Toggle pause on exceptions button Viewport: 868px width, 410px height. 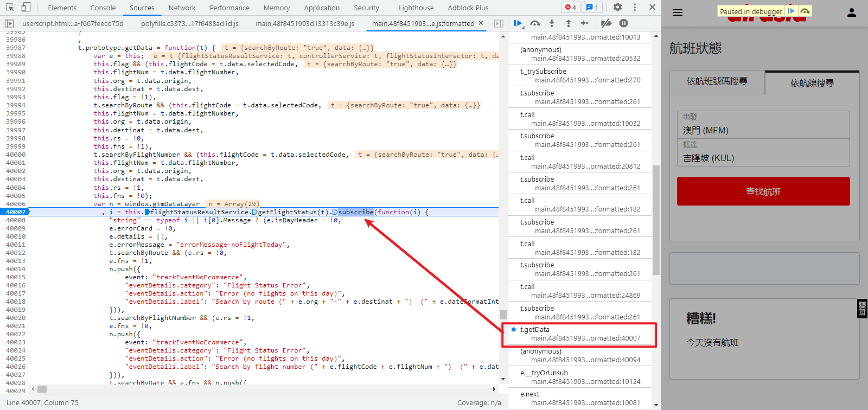point(624,23)
